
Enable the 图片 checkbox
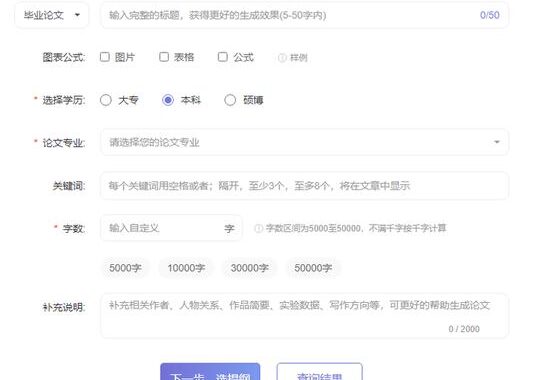[105, 57]
